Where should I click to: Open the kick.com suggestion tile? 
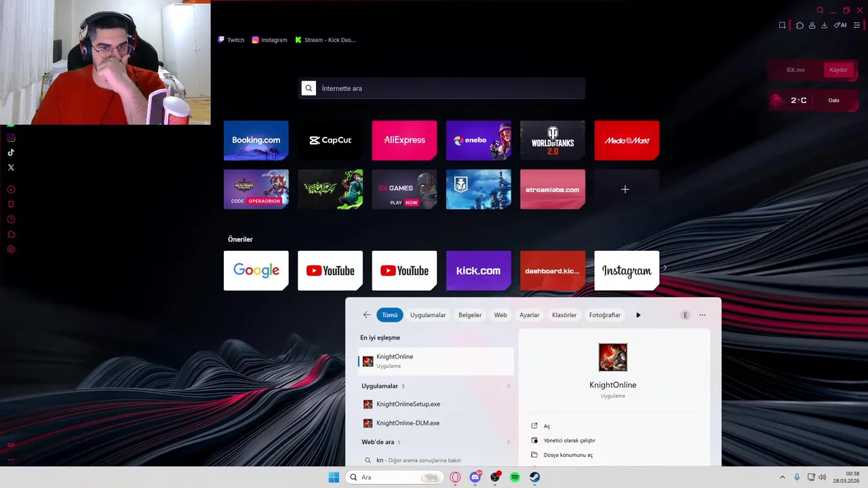[479, 270]
